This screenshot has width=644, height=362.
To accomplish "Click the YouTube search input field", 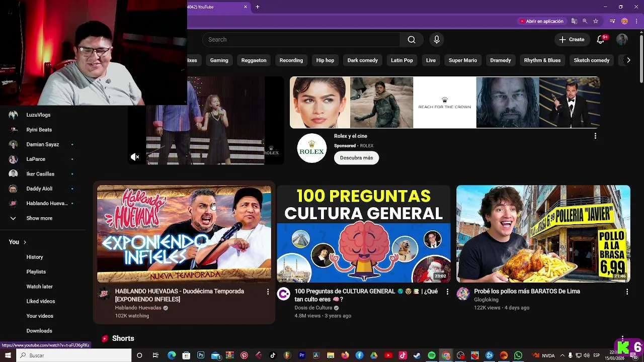I will (x=301, y=40).
